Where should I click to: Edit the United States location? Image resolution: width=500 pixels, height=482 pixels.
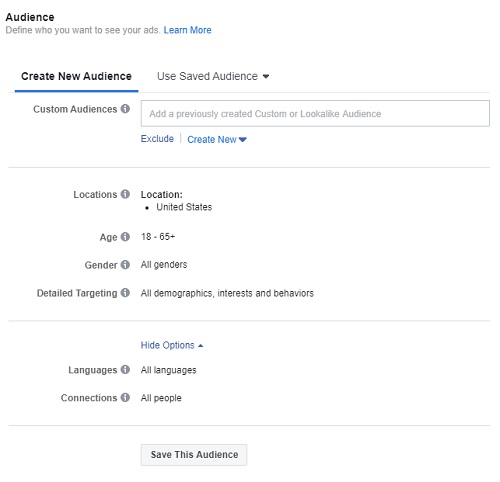coord(184,207)
